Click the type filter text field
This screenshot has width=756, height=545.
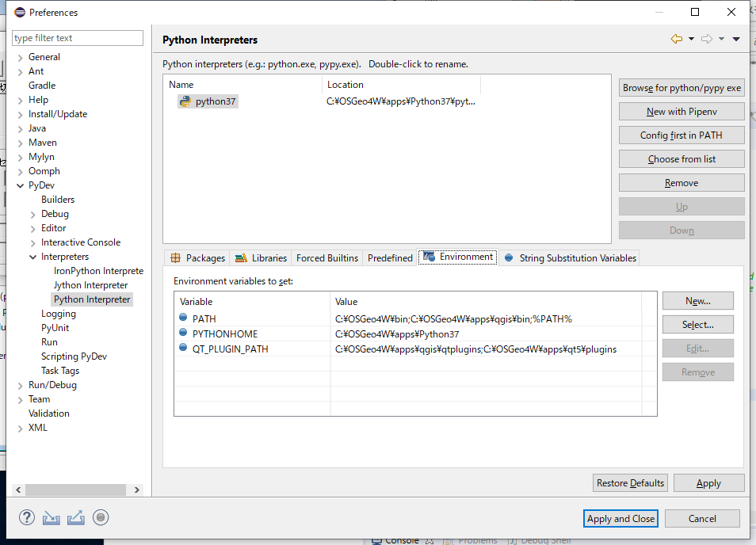point(78,38)
